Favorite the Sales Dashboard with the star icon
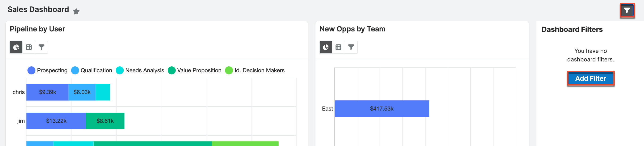This screenshot has width=644, height=146. tap(76, 11)
